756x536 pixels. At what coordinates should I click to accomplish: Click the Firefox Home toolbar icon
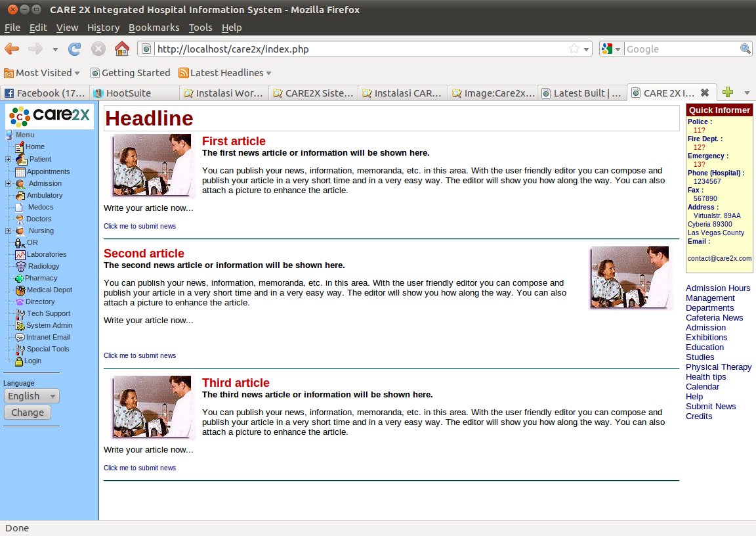click(x=121, y=49)
